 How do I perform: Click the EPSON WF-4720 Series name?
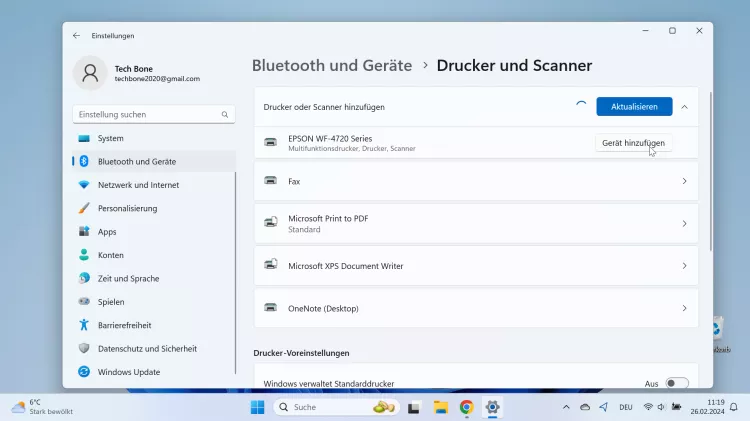coord(330,138)
